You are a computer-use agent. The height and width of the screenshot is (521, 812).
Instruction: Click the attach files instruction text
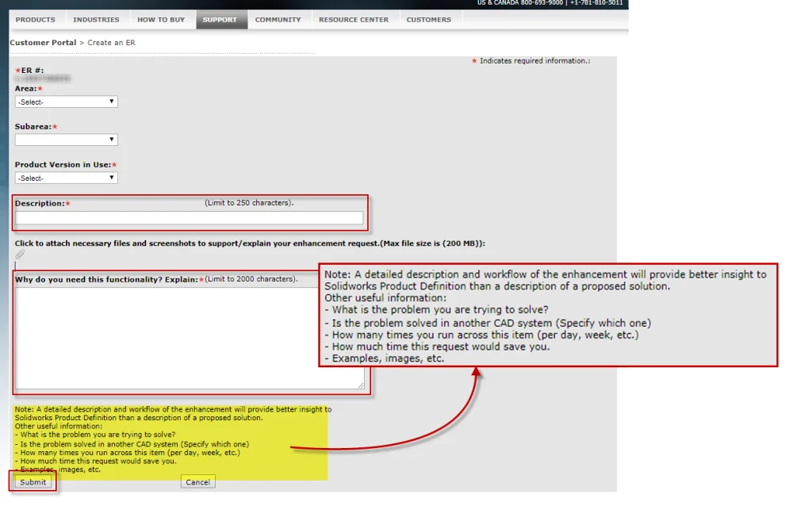click(250, 243)
